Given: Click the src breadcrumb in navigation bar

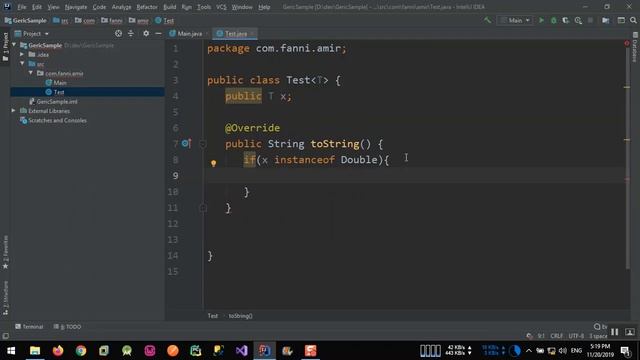Looking at the screenshot, I should [x=61, y=20].
